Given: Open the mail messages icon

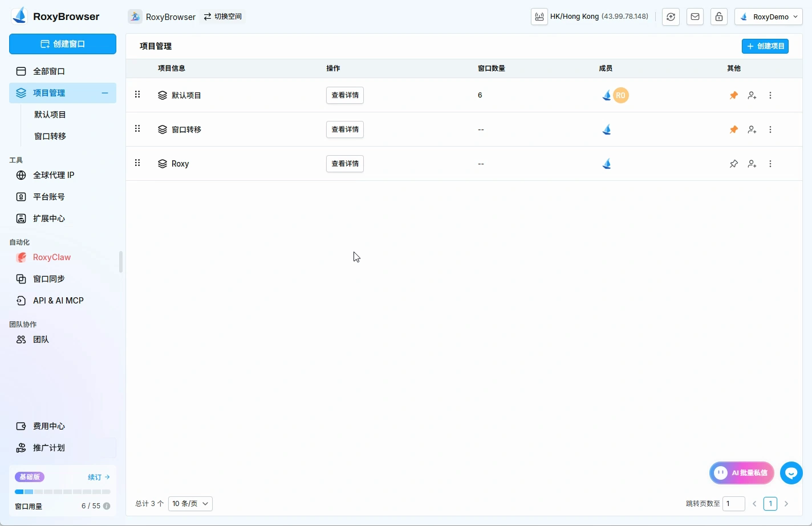Looking at the screenshot, I should pyautogui.click(x=695, y=17).
